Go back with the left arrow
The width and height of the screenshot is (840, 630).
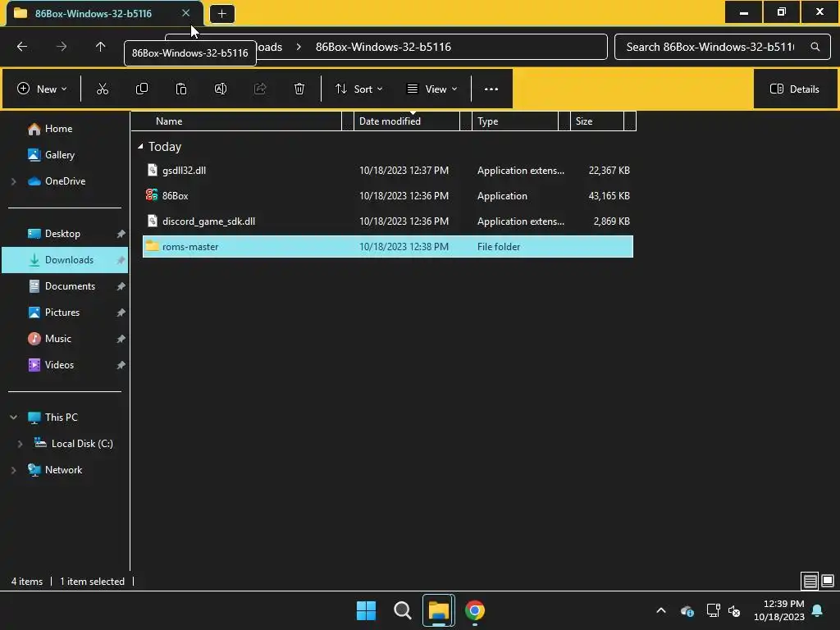22,47
